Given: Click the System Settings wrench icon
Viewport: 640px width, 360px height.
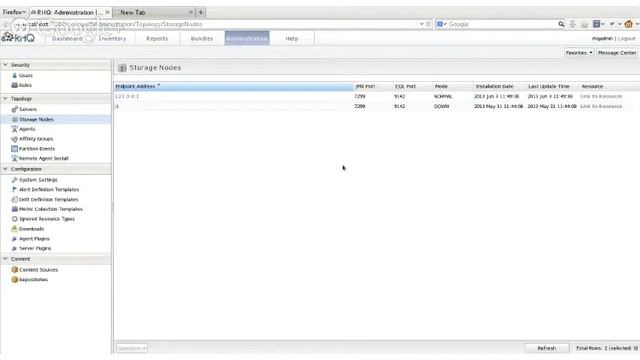Looking at the screenshot, I should (x=14, y=180).
